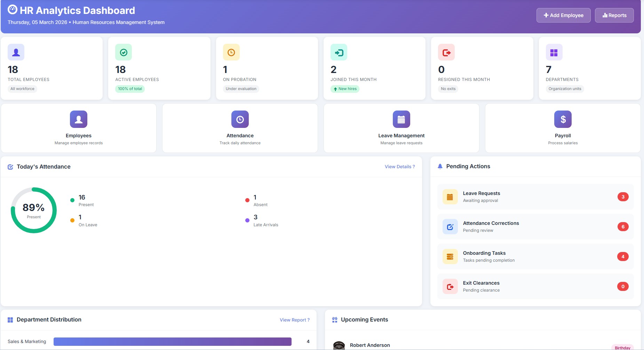This screenshot has height=350, width=644.
Task: Select the Active Employees checkmark icon
Action: click(123, 52)
